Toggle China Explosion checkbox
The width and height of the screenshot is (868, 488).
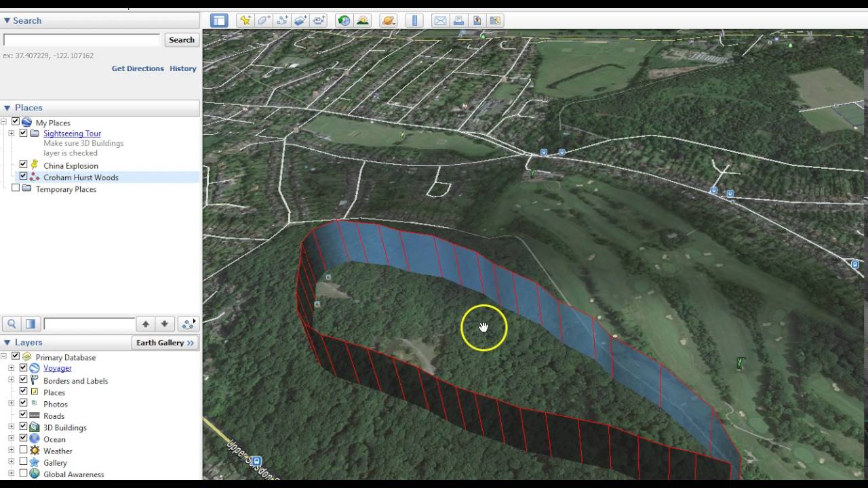(24, 165)
